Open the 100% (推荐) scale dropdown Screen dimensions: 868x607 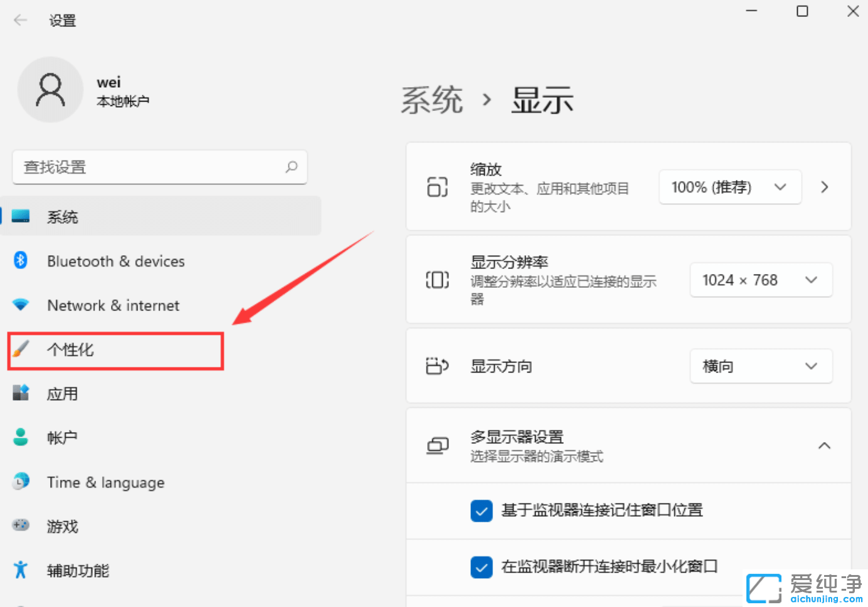coord(729,187)
